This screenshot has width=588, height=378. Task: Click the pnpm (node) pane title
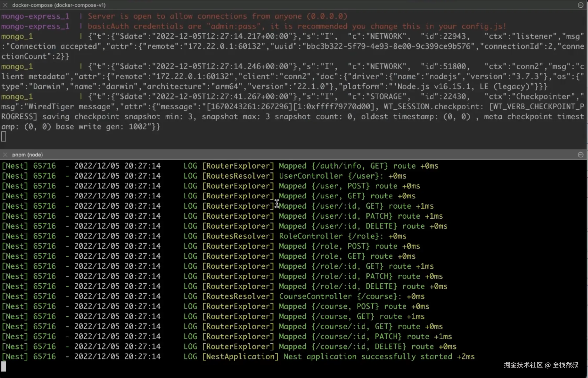[x=27, y=155]
